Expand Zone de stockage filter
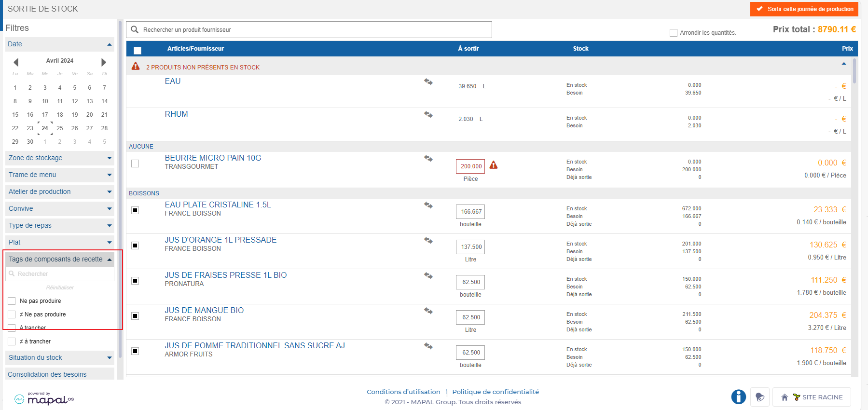The image size is (868, 410). (60, 158)
